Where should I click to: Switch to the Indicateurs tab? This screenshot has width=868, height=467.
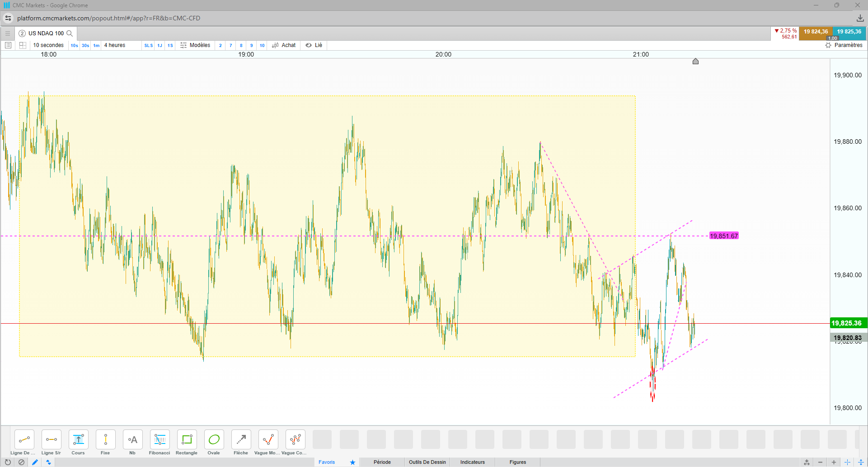click(x=473, y=462)
